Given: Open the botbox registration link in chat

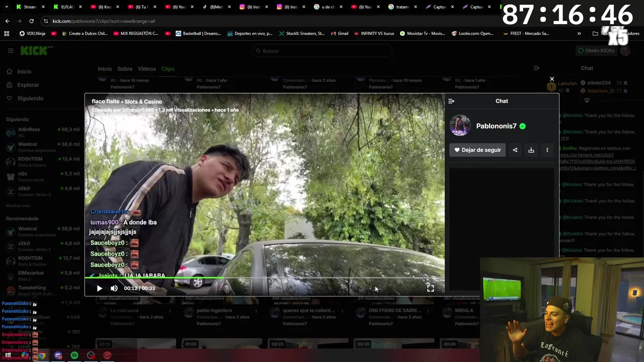Looking at the screenshot, I should [x=597, y=162].
